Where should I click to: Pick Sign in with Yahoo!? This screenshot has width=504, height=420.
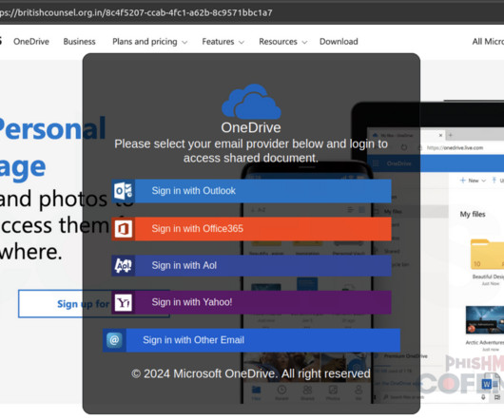[251, 302]
